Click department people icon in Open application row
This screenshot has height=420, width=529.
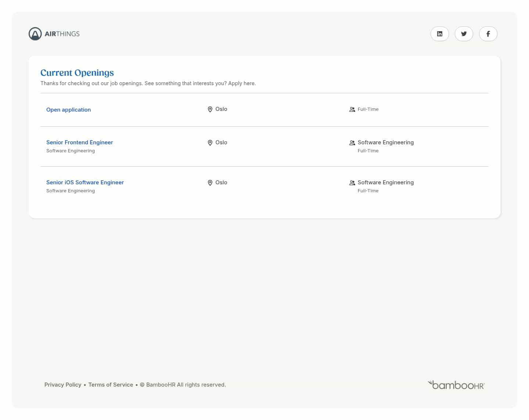pyautogui.click(x=352, y=109)
